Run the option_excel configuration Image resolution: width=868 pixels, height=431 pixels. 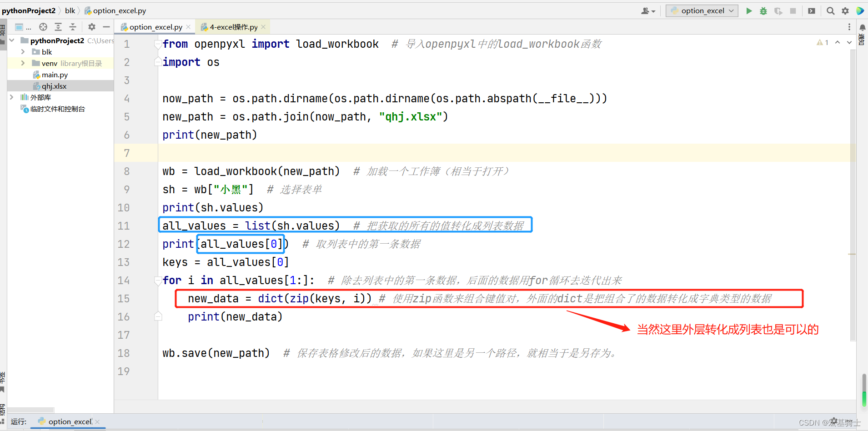pyautogui.click(x=748, y=10)
